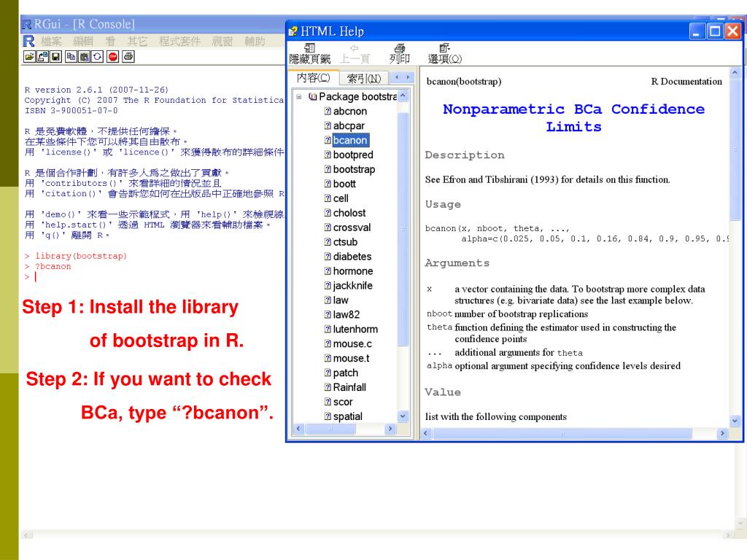747x560 pixels.
Task: Open the 其它 menu in RGui
Action: [137, 42]
